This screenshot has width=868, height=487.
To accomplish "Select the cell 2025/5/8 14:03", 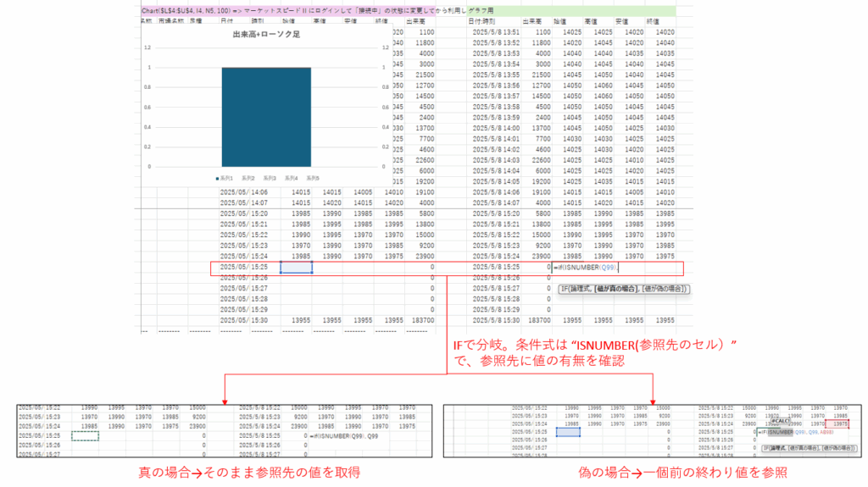I will click(496, 160).
